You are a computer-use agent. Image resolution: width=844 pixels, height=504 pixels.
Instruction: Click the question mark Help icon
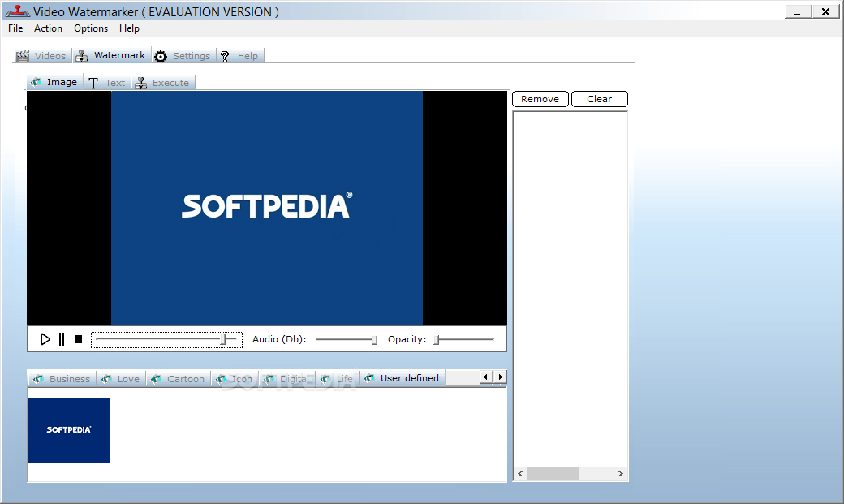coord(225,56)
